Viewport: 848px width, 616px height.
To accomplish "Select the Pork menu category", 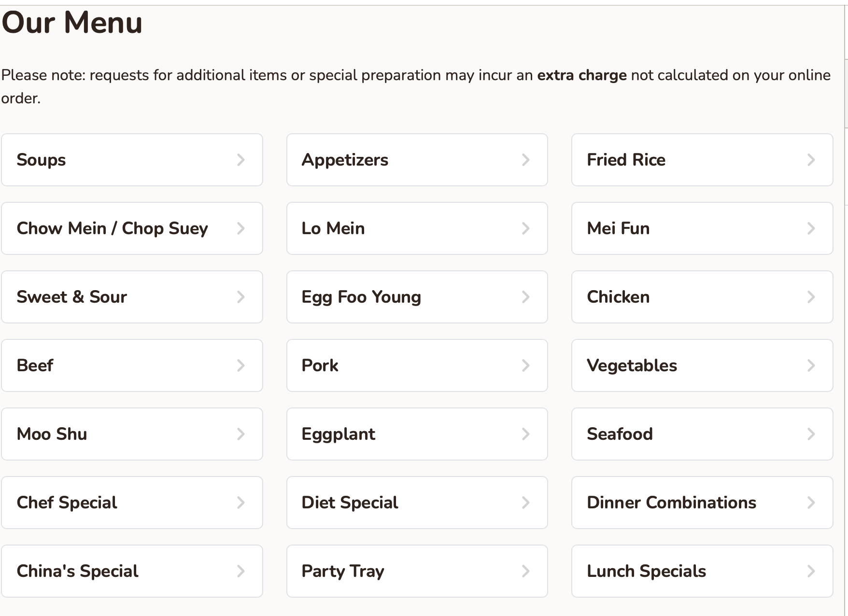I will pos(417,365).
